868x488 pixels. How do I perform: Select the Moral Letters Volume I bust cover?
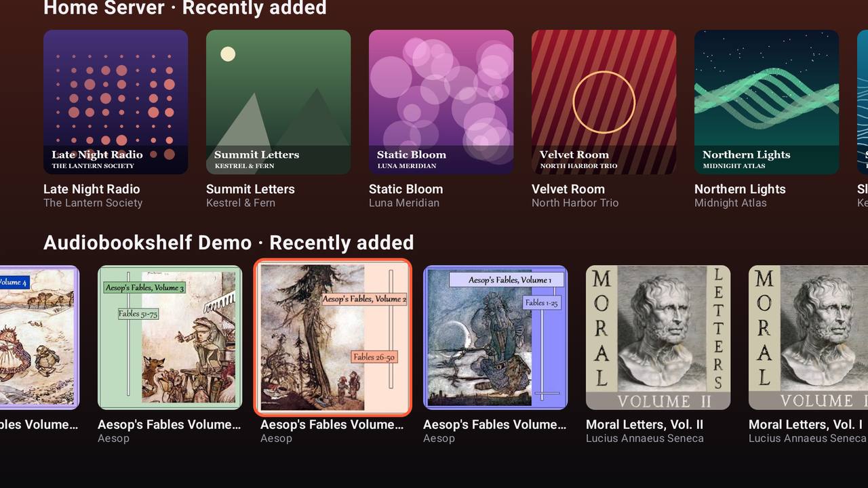808,338
